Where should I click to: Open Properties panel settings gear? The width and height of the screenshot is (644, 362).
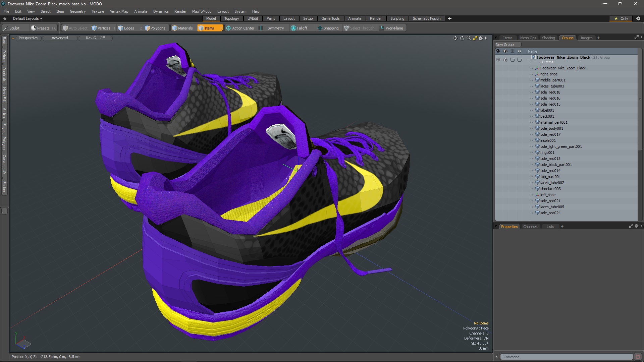pyautogui.click(x=637, y=226)
